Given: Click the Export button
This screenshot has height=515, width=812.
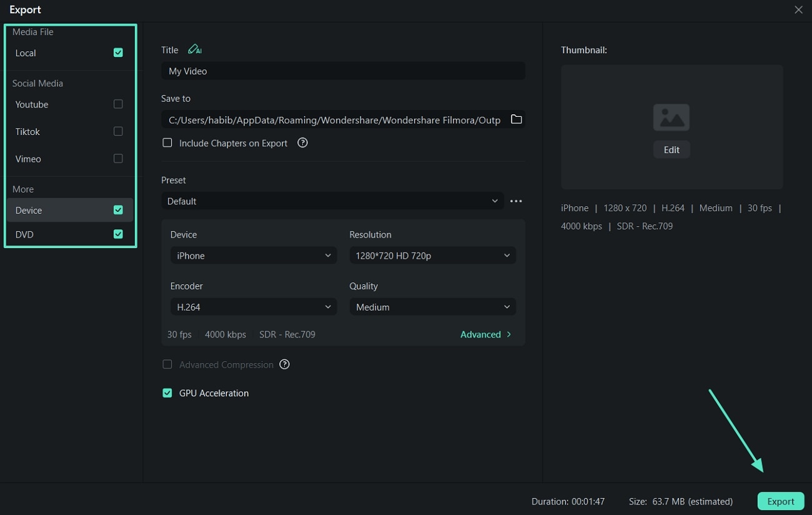Looking at the screenshot, I should [x=781, y=501].
